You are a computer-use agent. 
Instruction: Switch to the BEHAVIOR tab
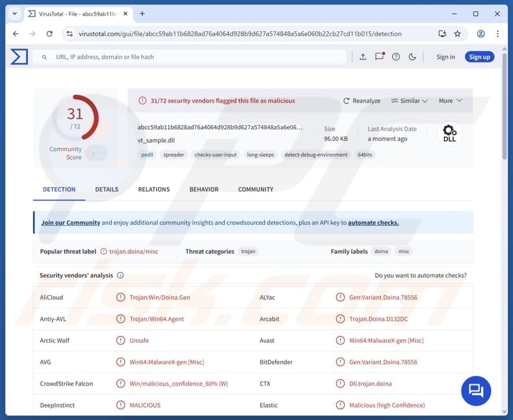coord(204,190)
